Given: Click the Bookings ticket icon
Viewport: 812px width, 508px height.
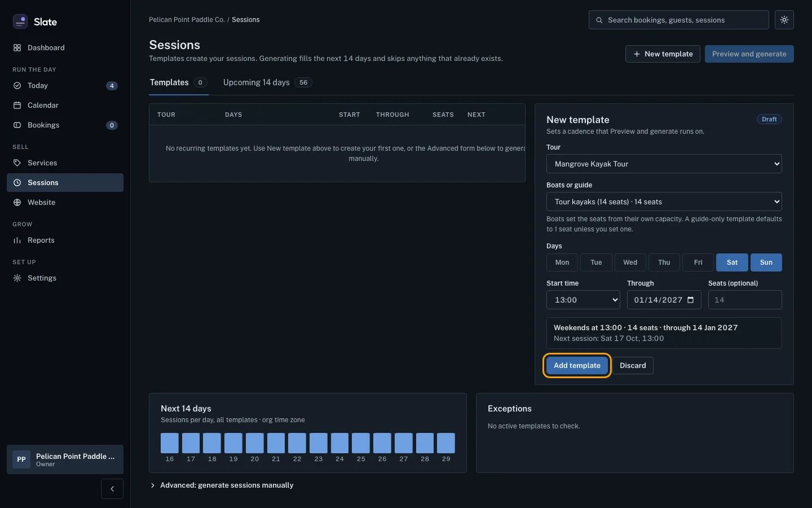Looking at the screenshot, I should (17, 125).
